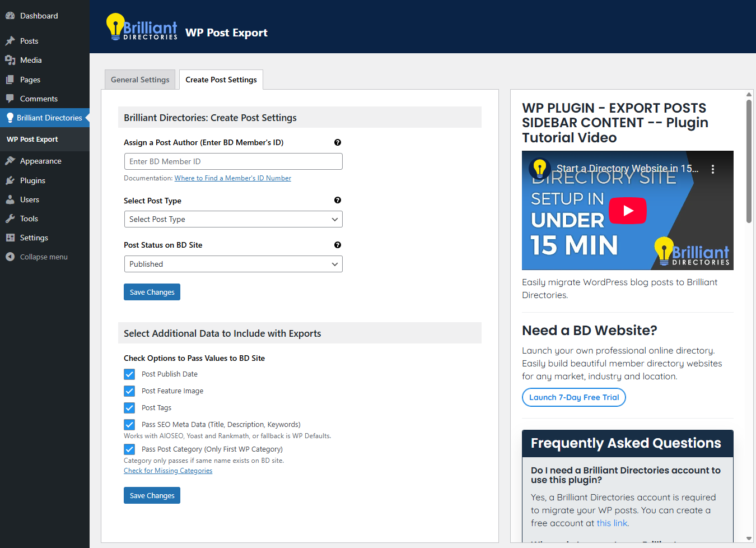Toggle Pass Post Category checkbox
This screenshot has width=756, height=548.
pos(129,449)
